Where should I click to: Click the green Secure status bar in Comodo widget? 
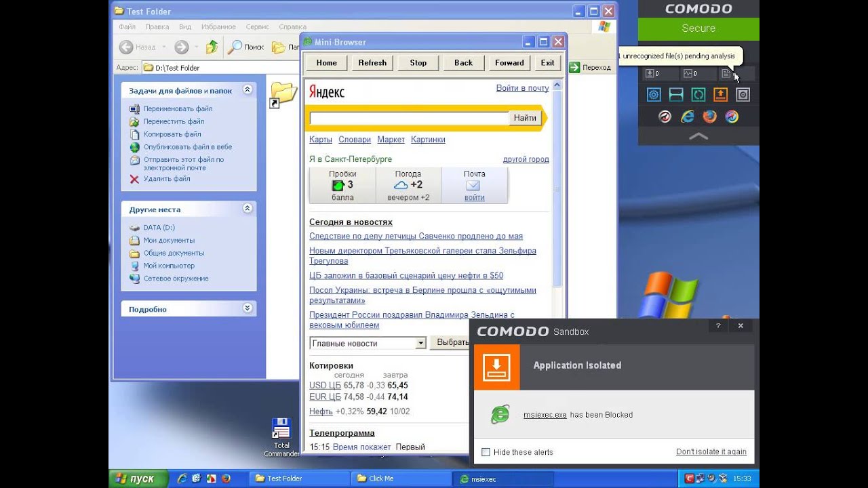698,28
